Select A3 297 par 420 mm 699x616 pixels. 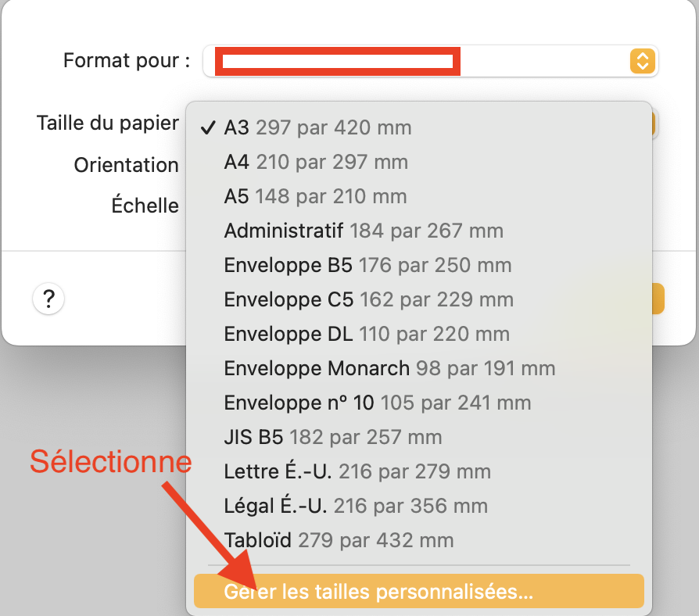(x=317, y=127)
